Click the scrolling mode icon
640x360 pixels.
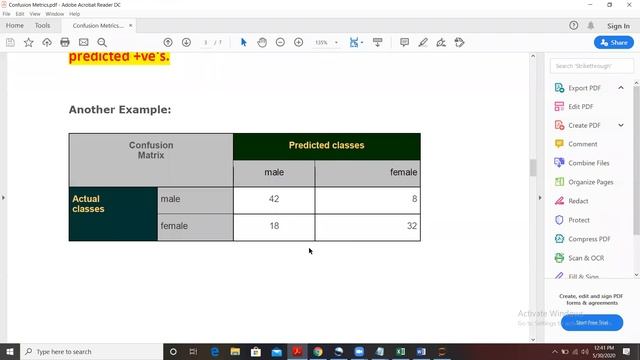pyautogui.click(x=378, y=42)
